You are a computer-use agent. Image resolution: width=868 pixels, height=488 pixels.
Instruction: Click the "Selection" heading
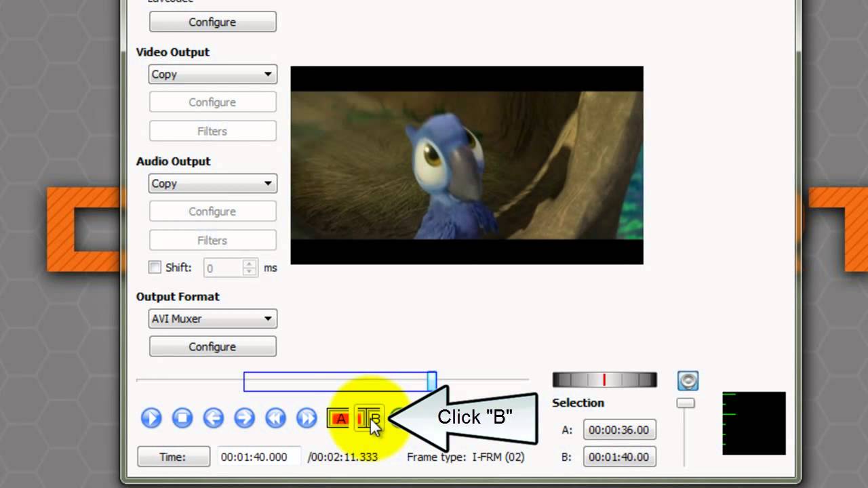(x=578, y=403)
